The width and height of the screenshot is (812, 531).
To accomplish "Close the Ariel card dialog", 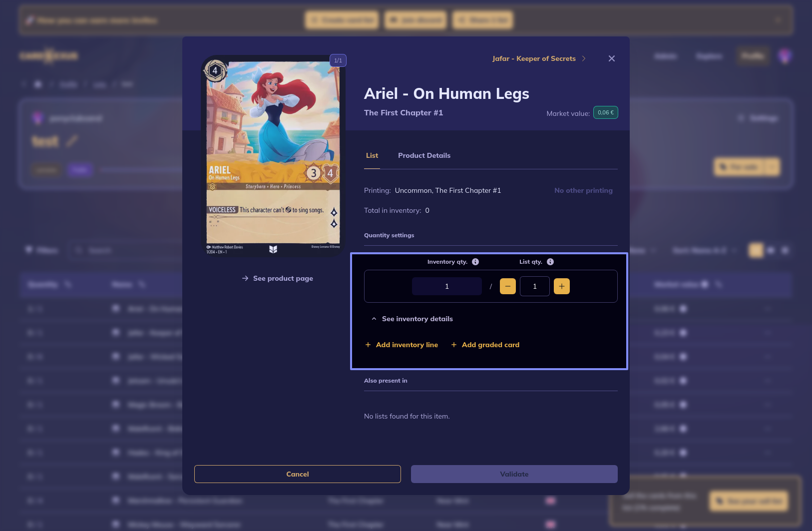I will pyautogui.click(x=611, y=58).
